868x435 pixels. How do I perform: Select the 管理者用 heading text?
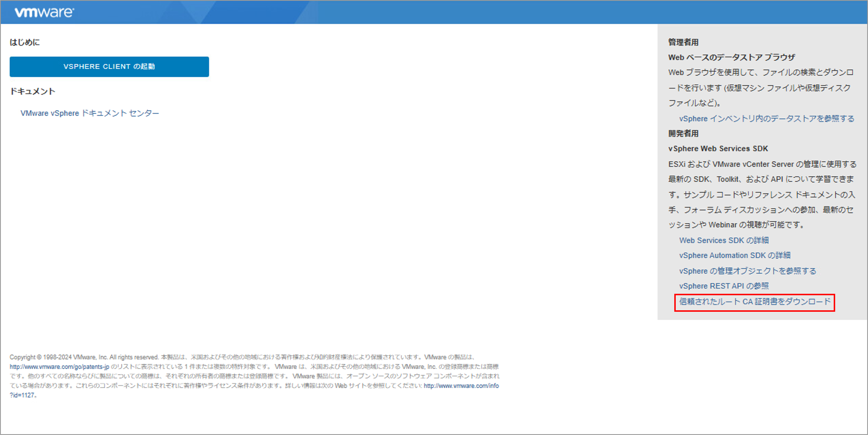tap(683, 43)
